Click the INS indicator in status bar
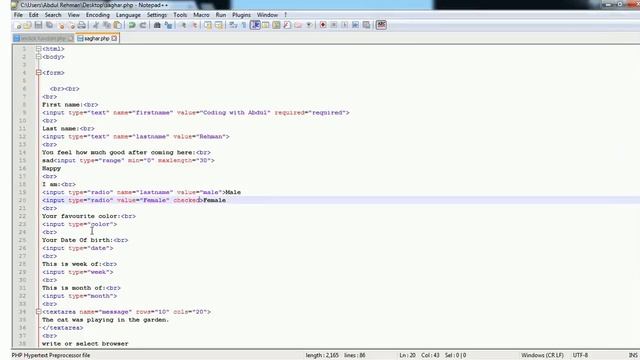Viewport: 640px width, 360px height. [x=633, y=356]
